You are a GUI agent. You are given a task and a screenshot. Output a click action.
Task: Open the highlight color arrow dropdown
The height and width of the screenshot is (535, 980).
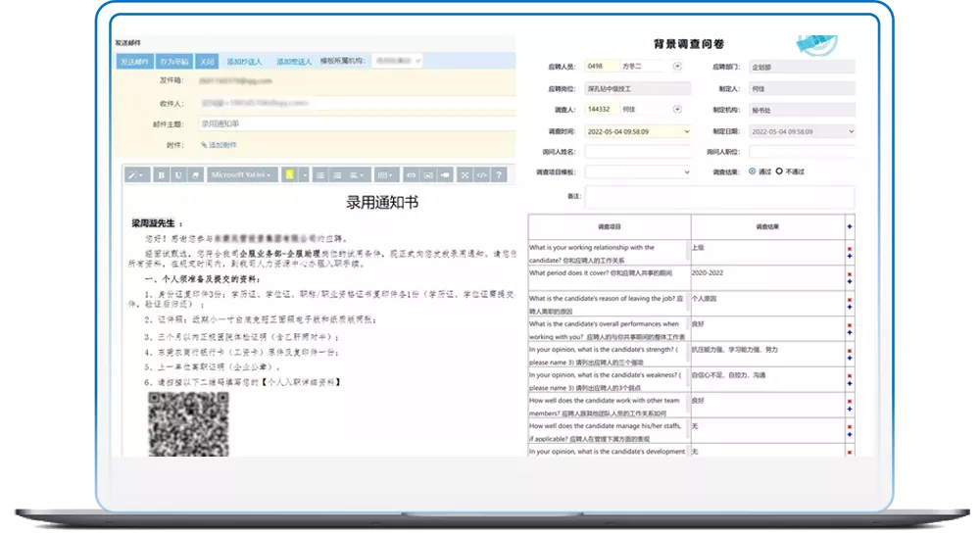305,175
